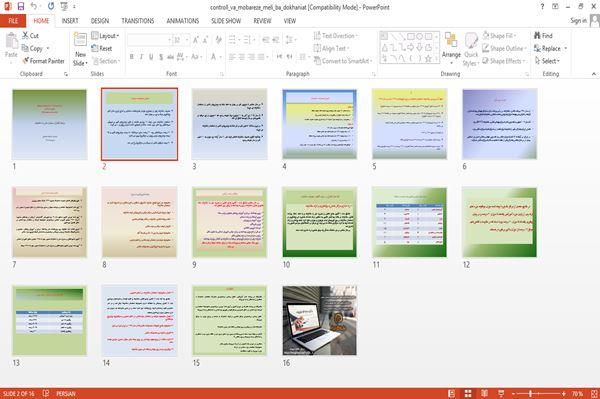Screen dimensions: 600x399
Task: Toggle Italic formatting
Action: (141, 57)
